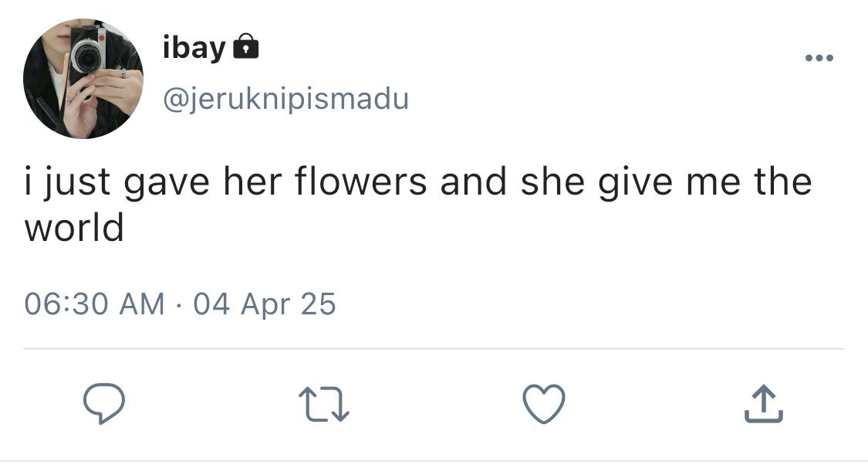Click "Apr" in the post date
868x475 pixels.
264,304
